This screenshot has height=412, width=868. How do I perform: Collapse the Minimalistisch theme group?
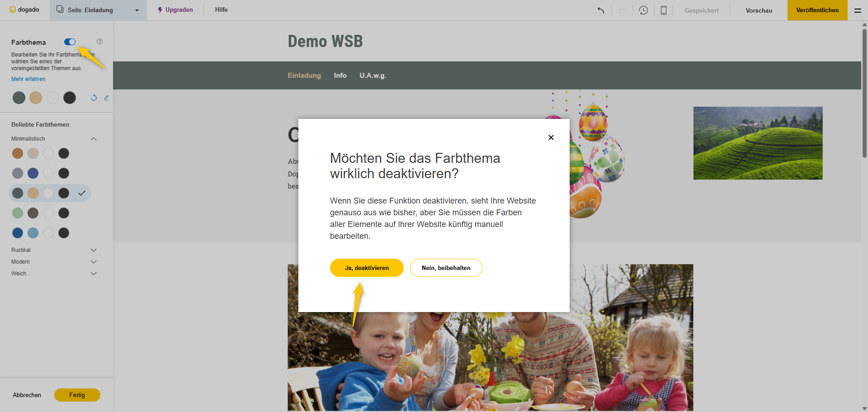click(x=94, y=139)
